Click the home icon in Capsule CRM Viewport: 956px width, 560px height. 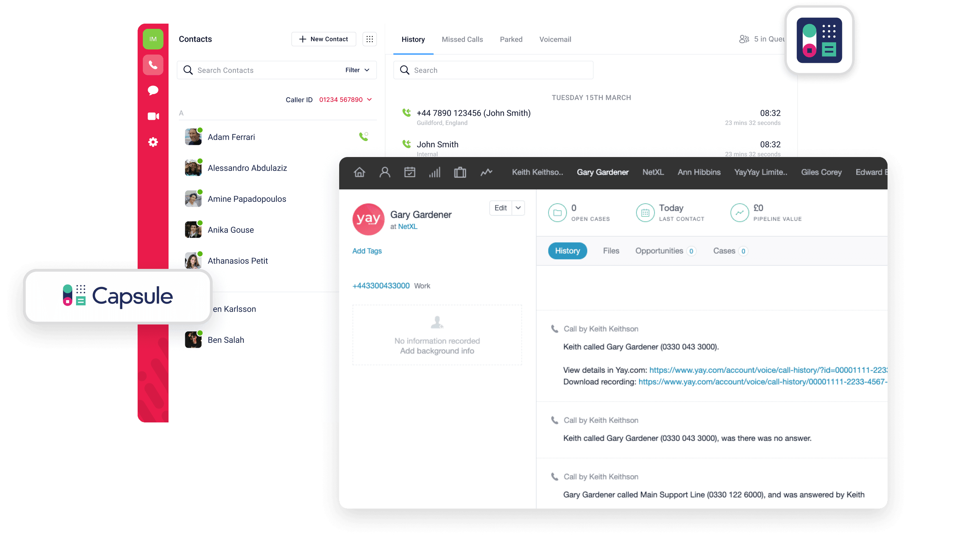pyautogui.click(x=359, y=172)
